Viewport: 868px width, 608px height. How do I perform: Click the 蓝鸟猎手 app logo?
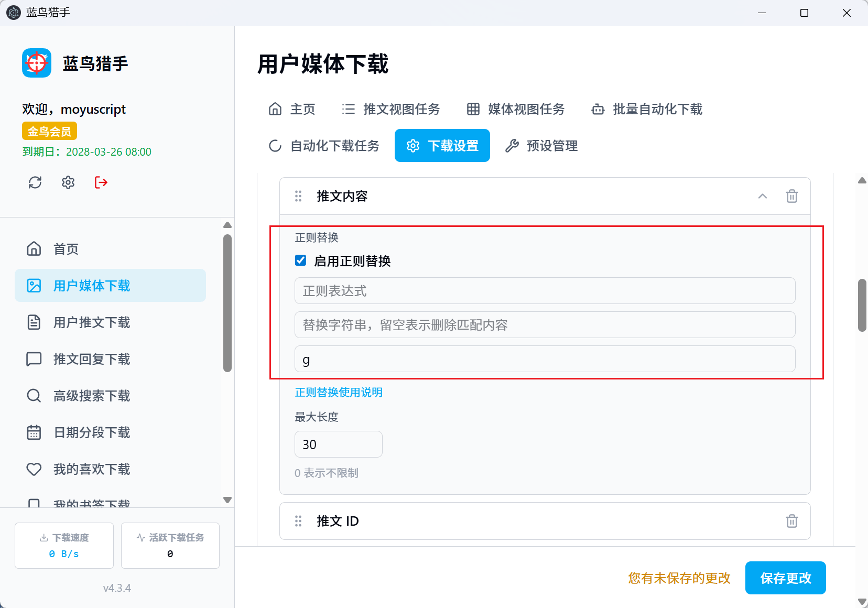[x=37, y=63]
